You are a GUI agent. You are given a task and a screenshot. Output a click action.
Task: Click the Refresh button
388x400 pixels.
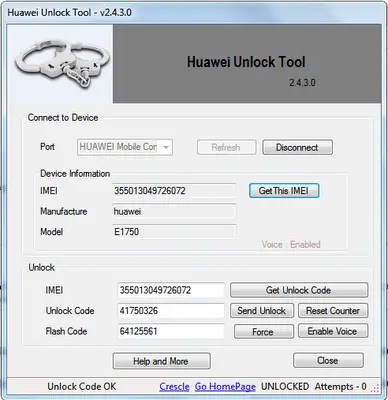click(x=226, y=147)
